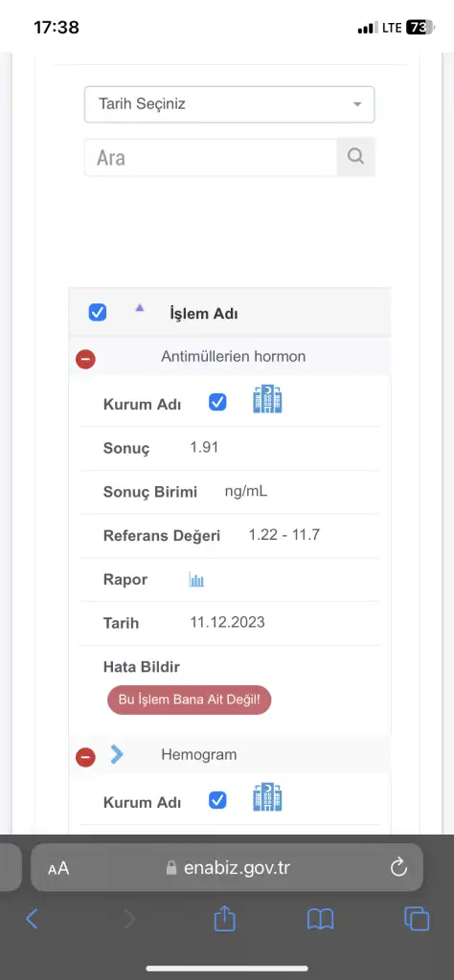This screenshot has height=980, width=454.
Task: Open the Antimüllerien hormon institution building icon
Action: [x=267, y=399]
